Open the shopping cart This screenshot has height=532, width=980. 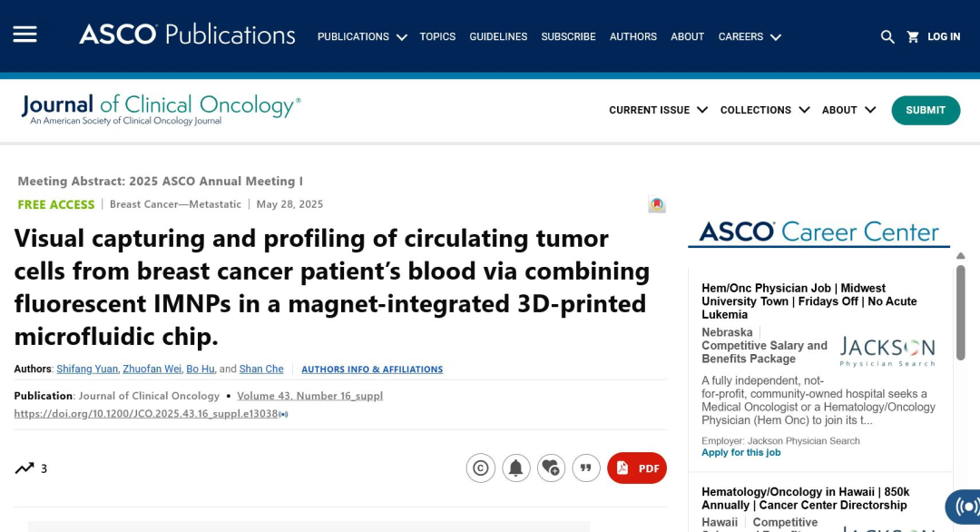point(913,37)
